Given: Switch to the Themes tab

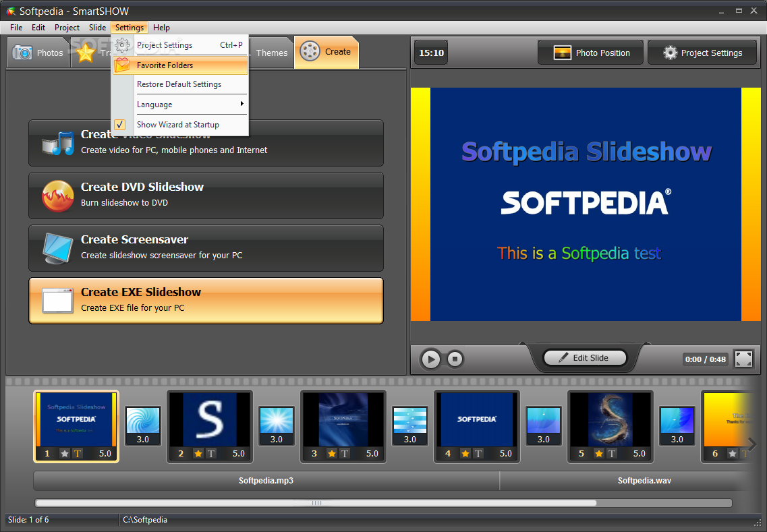Looking at the screenshot, I should (271, 53).
